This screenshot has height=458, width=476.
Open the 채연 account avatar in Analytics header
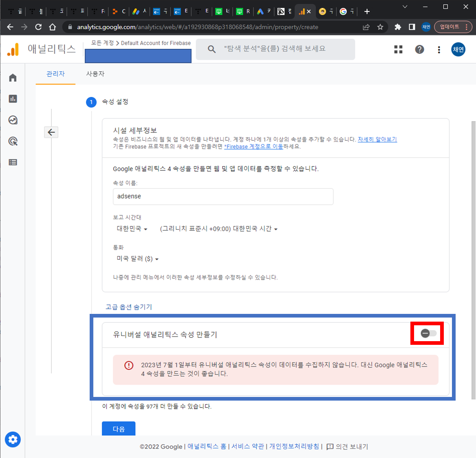(458, 49)
